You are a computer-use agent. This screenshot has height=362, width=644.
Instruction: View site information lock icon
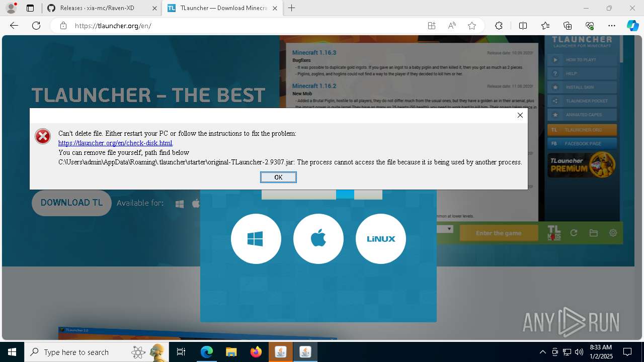click(63, 26)
